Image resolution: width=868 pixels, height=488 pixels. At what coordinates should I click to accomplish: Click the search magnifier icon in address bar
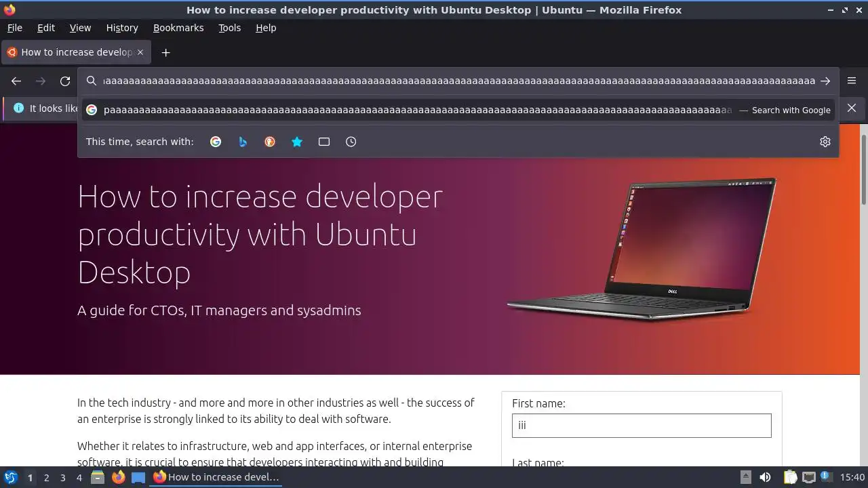coord(92,81)
